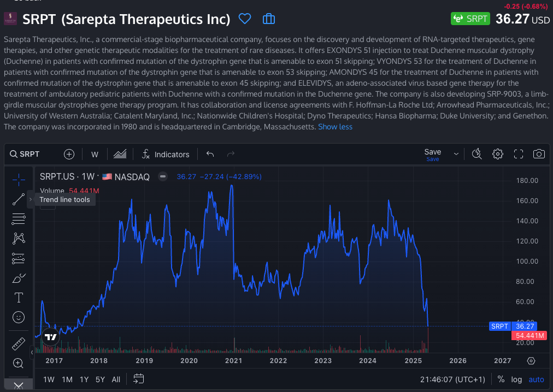Enter fullscreen chart mode
The image size is (553, 392).
[519, 154]
